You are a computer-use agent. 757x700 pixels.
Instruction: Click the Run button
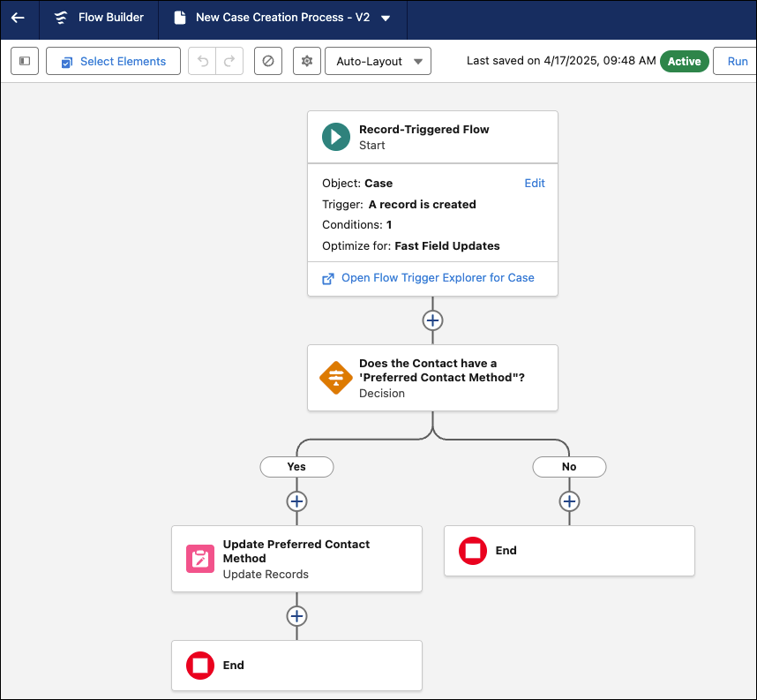click(737, 62)
